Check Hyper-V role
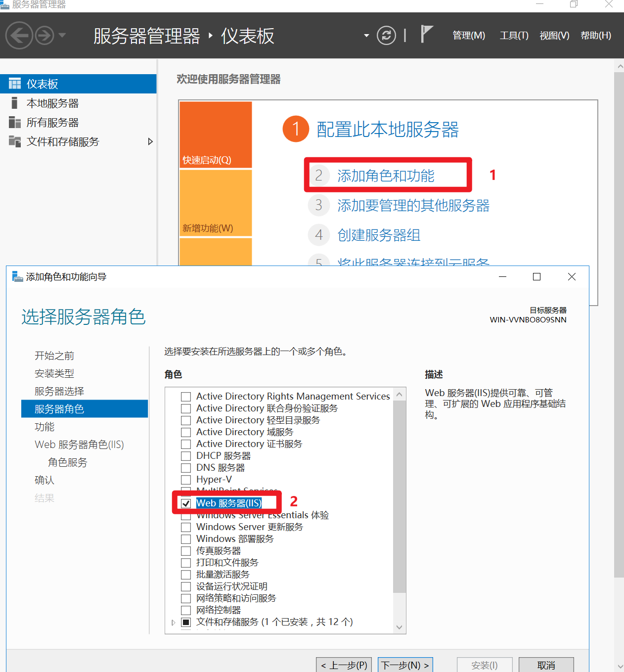 point(186,480)
